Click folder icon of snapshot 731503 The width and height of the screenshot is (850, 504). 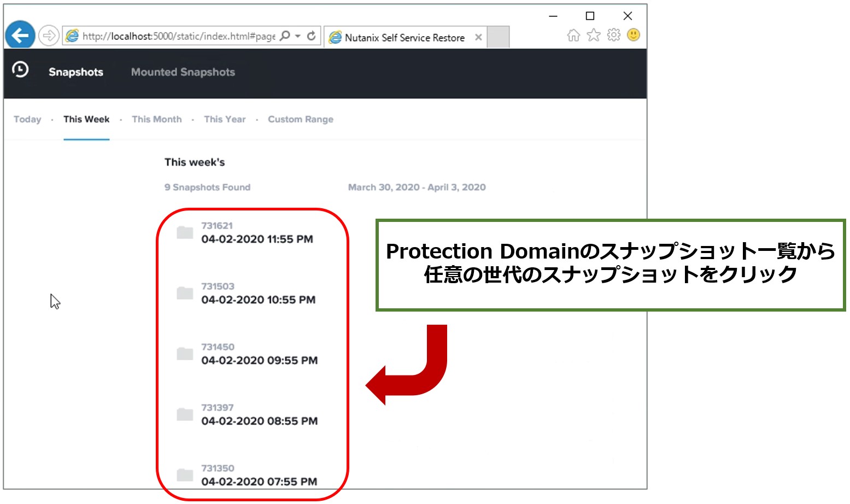pos(185,293)
